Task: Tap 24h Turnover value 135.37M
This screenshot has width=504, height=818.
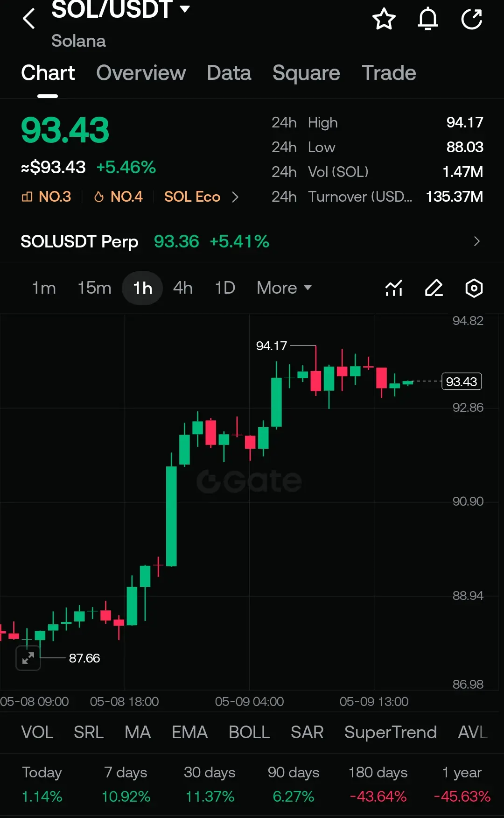Action: point(455,197)
